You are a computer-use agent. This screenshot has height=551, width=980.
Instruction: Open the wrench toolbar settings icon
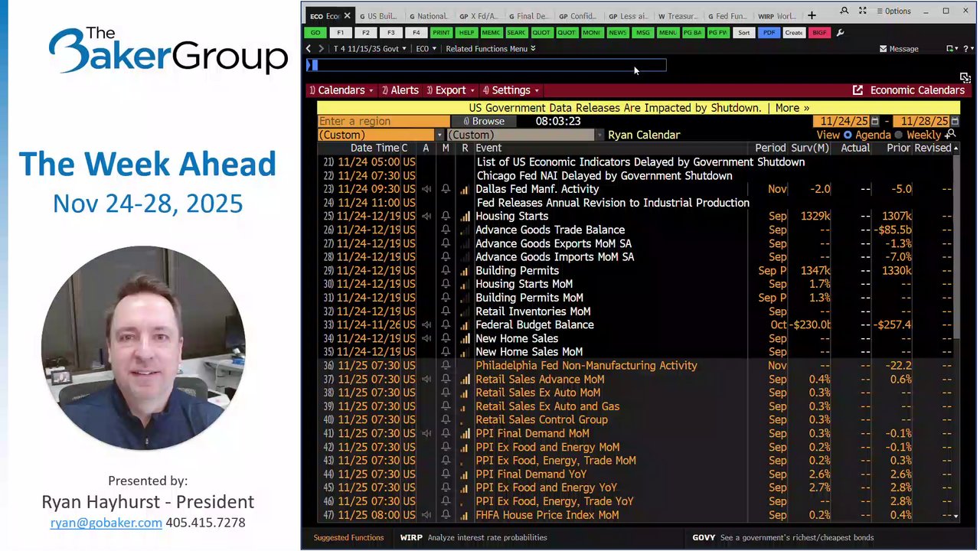coord(841,33)
